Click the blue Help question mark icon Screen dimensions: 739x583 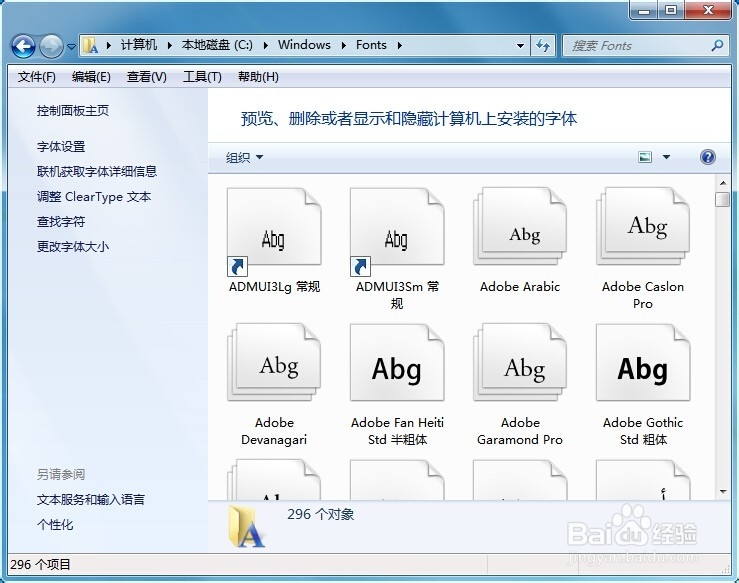click(x=707, y=157)
